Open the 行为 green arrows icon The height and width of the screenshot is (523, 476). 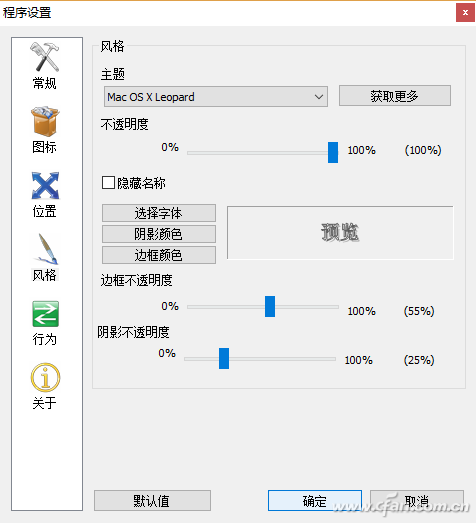coord(46,314)
